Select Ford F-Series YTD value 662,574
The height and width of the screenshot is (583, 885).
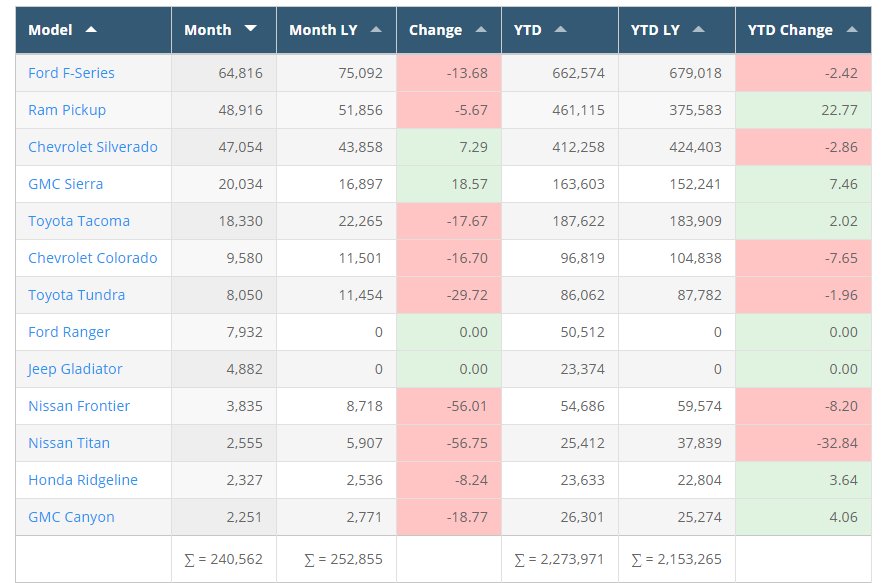click(579, 73)
